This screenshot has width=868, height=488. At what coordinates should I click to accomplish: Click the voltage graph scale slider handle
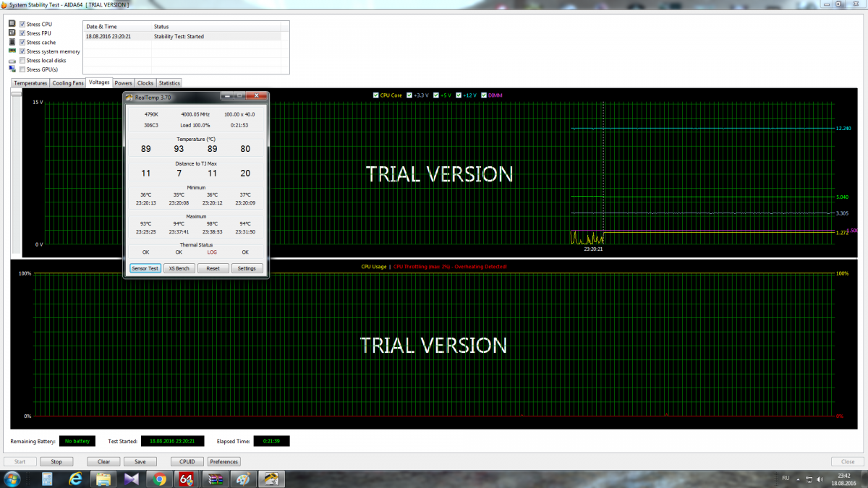coord(16,93)
